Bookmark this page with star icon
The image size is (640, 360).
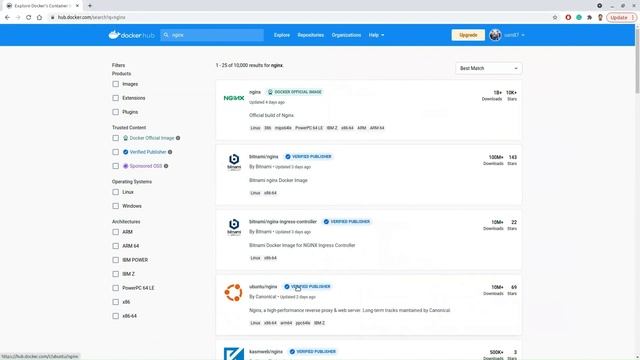tap(555, 18)
